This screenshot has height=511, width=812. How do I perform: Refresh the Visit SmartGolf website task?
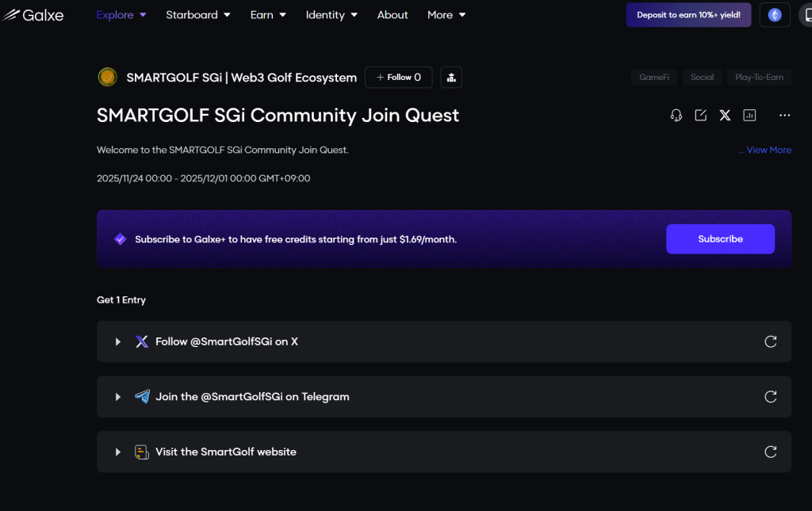tap(770, 452)
